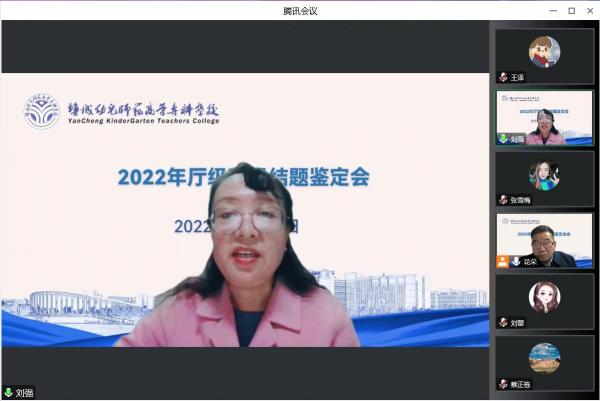Image resolution: width=600 pixels, height=401 pixels.
Task: Click the orange host icon on 花朵's tile
Action: (x=502, y=261)
